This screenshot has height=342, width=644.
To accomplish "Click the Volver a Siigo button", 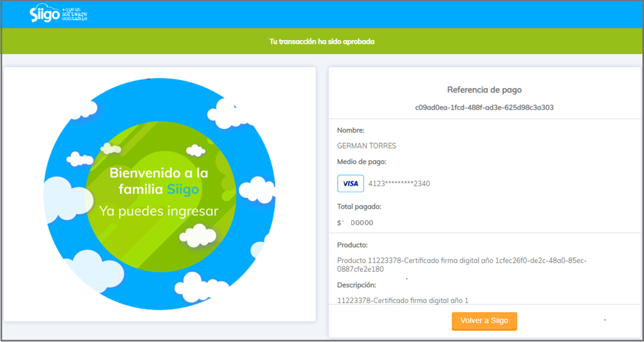I will point(485,321).
